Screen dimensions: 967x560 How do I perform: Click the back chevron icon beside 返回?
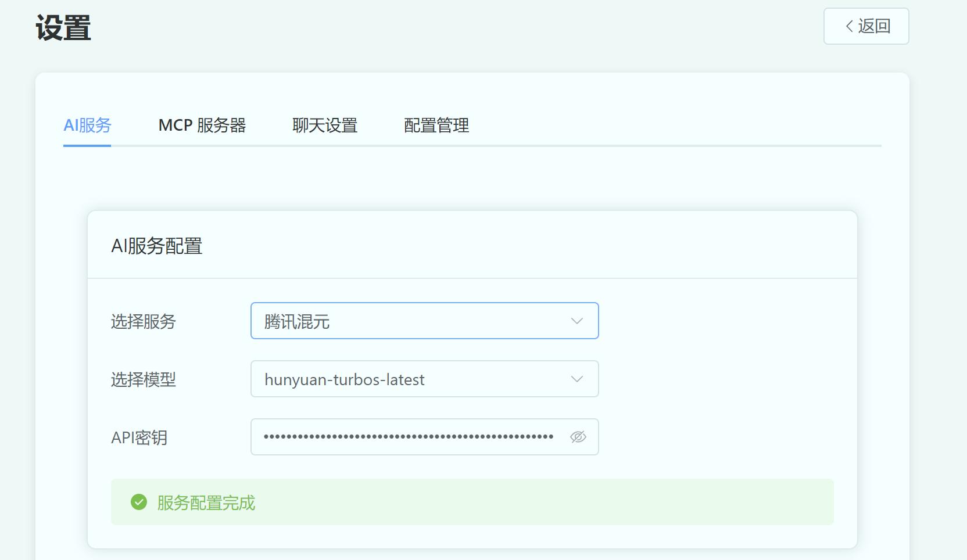[x=850, y=26]
